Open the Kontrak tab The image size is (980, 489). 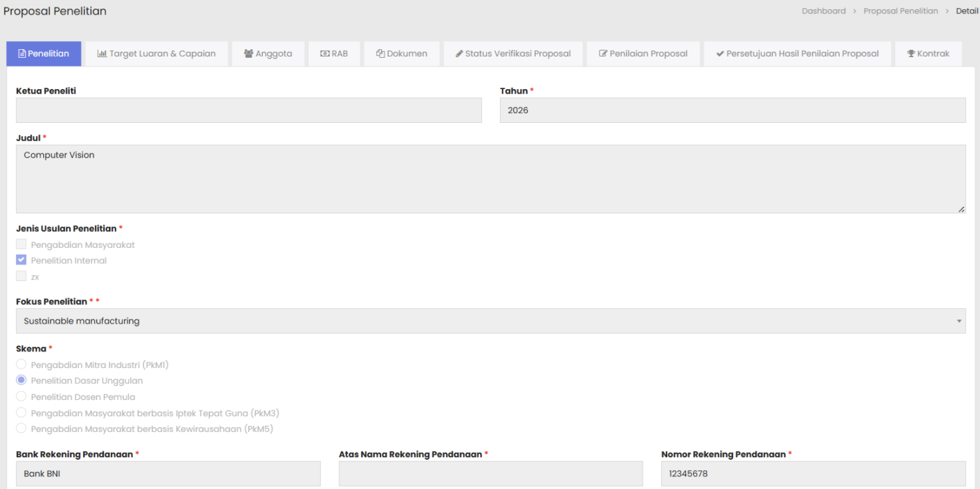coord(928,54)
